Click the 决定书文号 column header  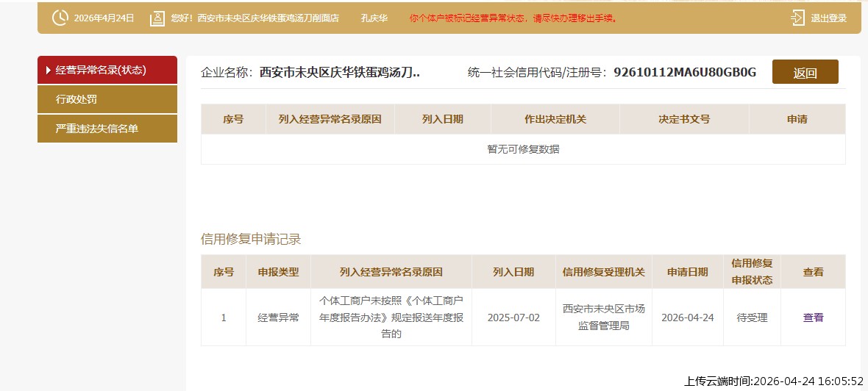click(683, 119)
